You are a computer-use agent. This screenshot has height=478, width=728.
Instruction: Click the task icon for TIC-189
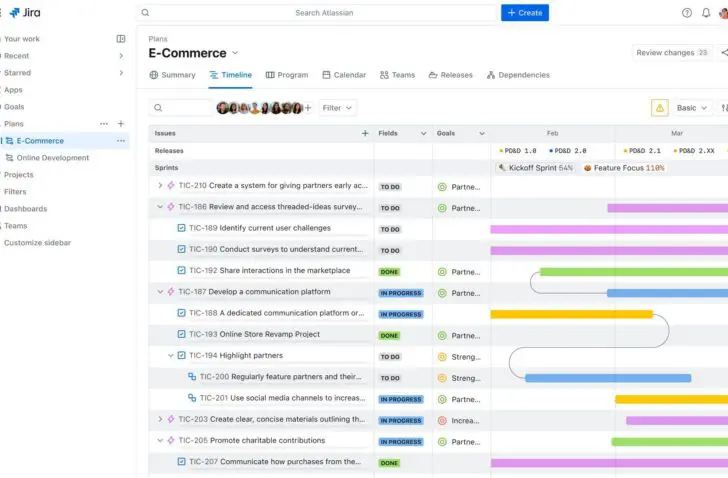tap(182, 228)
